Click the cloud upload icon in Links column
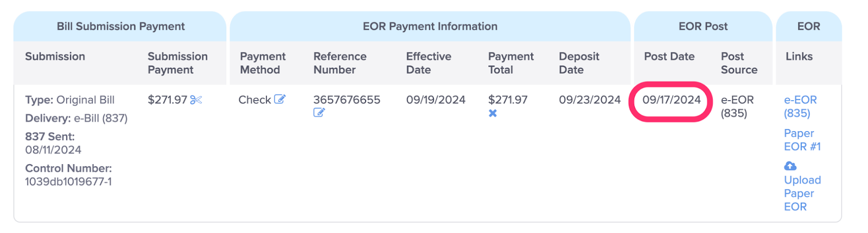Screen dimensions: 868x233 (x=790, y=166)
